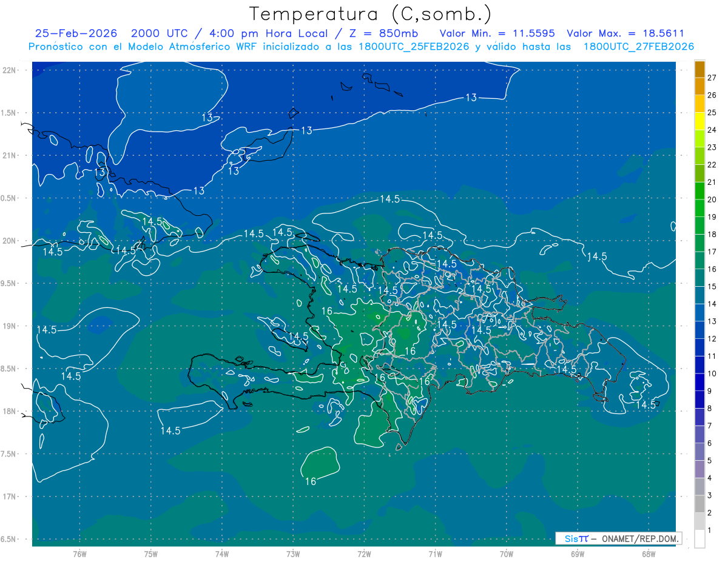Click the Temperatura (C,somb.) chart title
This screenshot has width=728, height=562.
pos(370,14)
